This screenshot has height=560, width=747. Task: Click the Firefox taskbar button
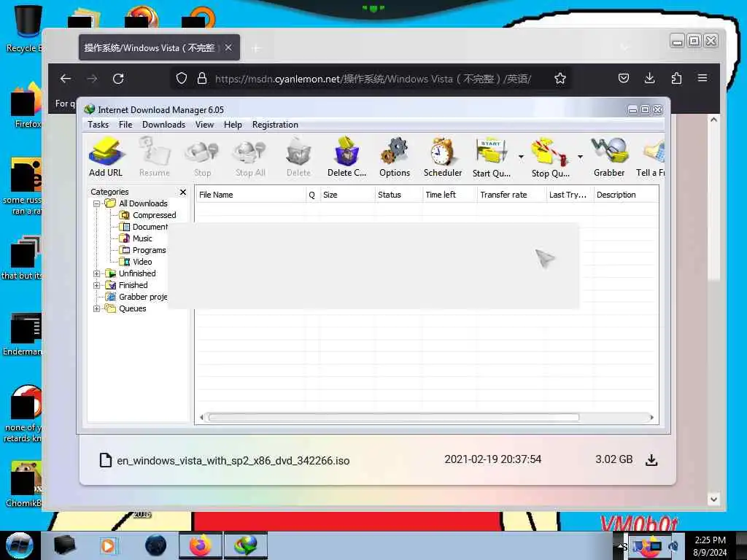(200, 545)
